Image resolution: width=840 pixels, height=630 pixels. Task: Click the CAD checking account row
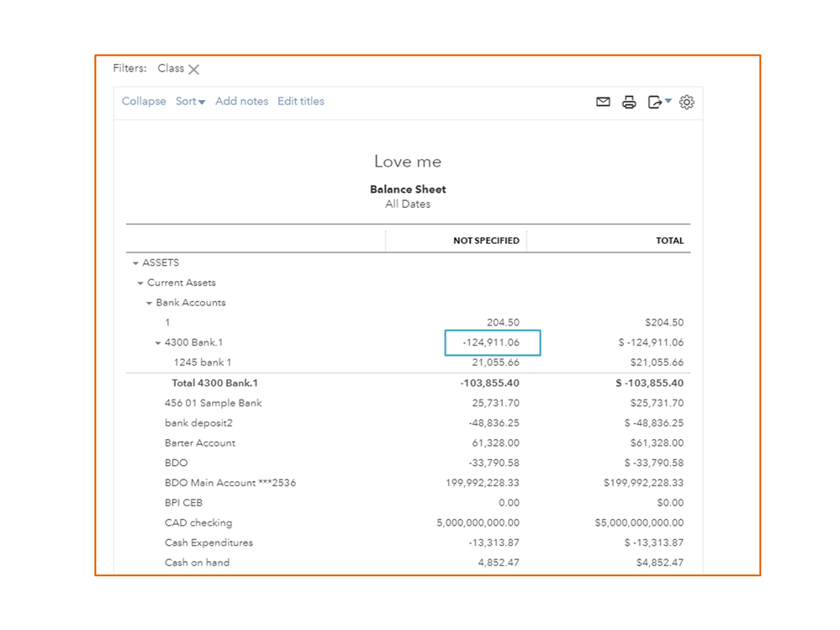(x=198, y=523)
